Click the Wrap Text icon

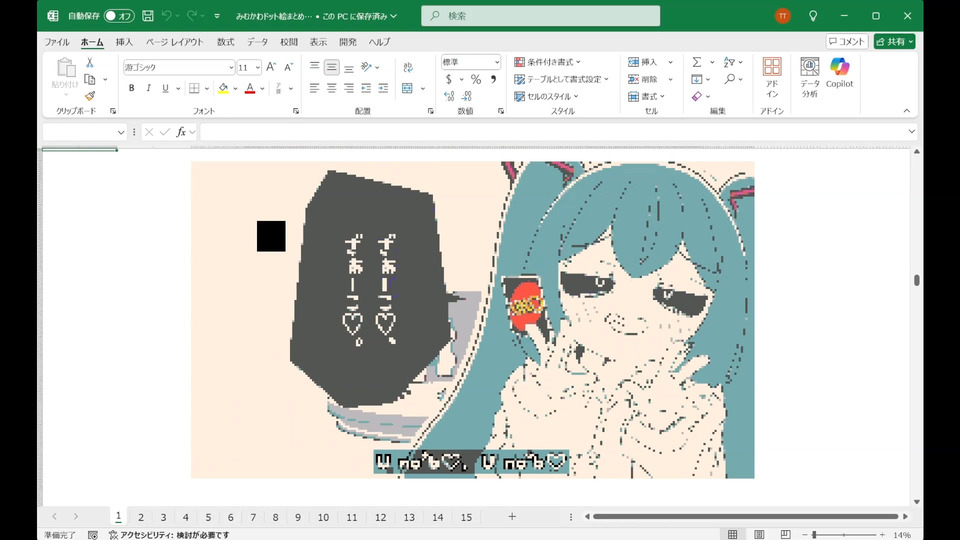pyautogui.click(x=408, y=67)
